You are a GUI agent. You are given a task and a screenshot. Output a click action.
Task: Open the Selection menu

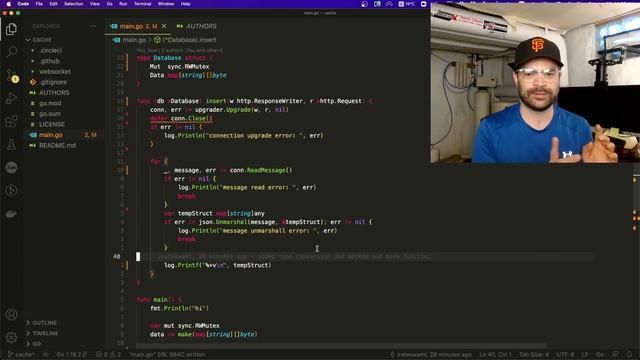tap(74, 4)
